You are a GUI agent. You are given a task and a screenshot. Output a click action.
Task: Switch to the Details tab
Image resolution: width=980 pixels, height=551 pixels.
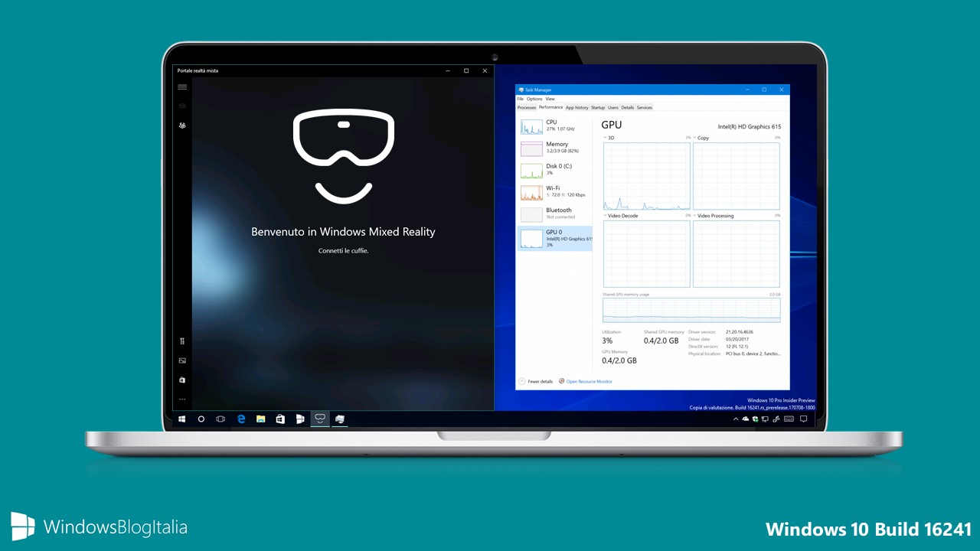pyautogui.click(x=628, y=108)
